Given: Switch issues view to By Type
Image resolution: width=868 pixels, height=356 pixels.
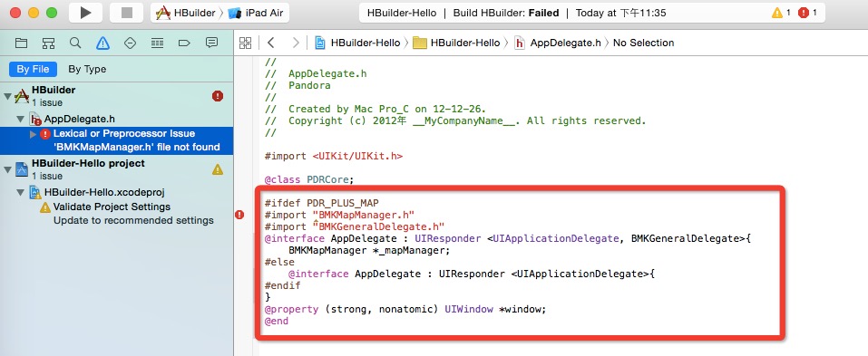Looking at the screenshot, I should [x=87, y=69].
